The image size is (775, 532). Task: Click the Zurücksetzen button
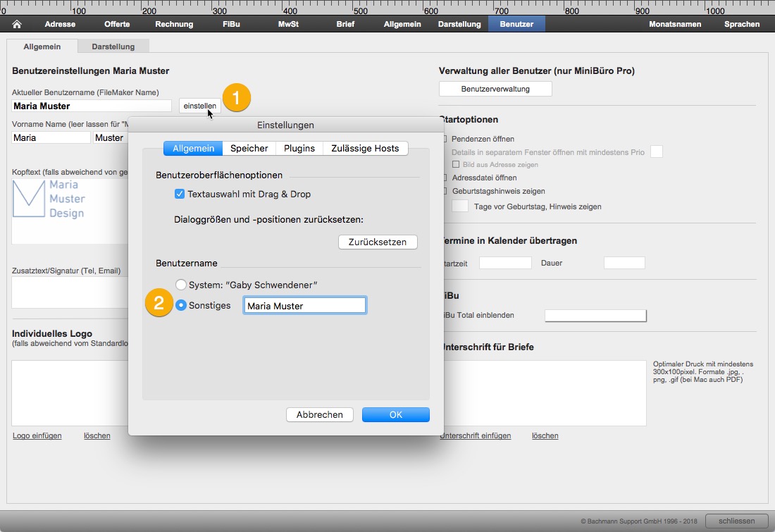click(378, 242)
